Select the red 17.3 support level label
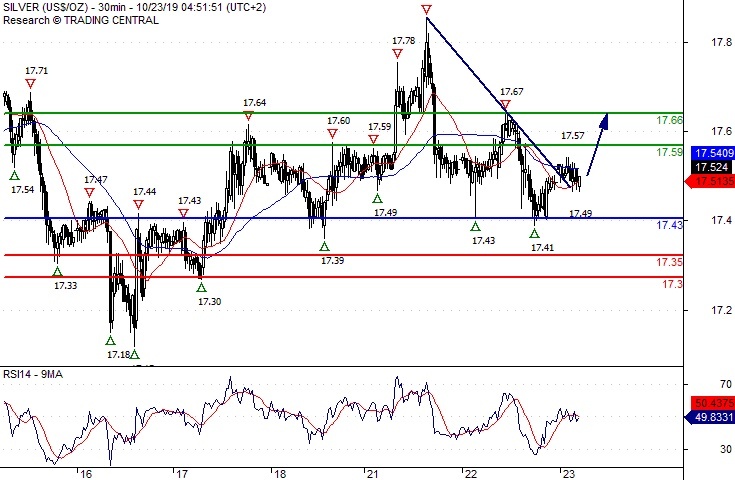 (x=673, y=284)
